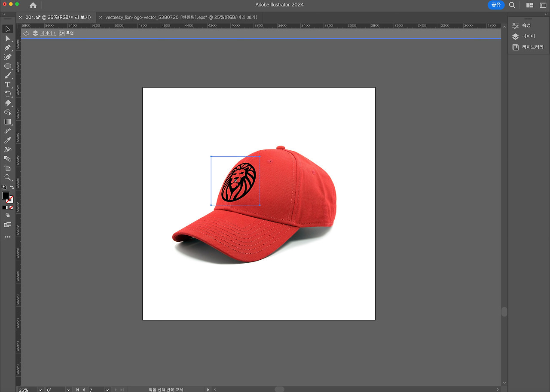Viewport: 550px width, 392px height.
Task: Select the Eraser tool
Action: [x=7, y=103]
